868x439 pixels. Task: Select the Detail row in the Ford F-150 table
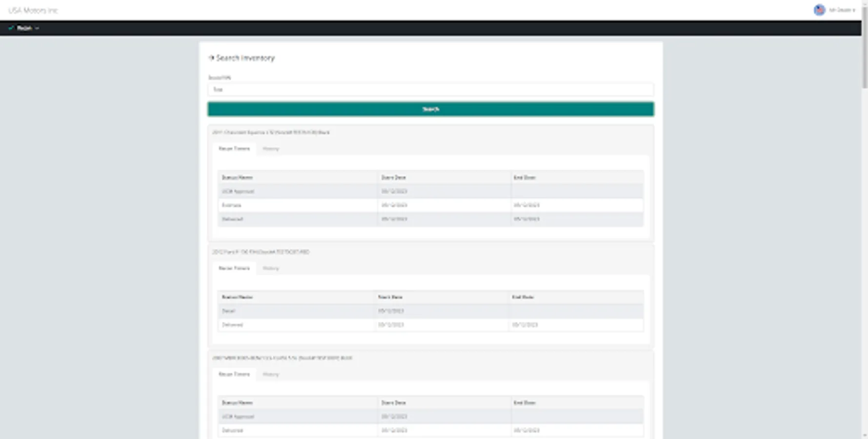430,311
